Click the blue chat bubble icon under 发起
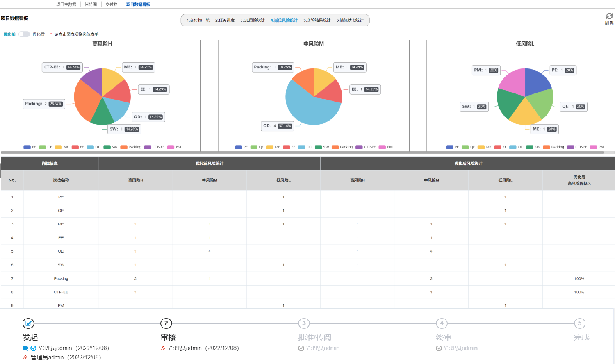The height and width of the screenshot is (364, 615). pos(25,348)
